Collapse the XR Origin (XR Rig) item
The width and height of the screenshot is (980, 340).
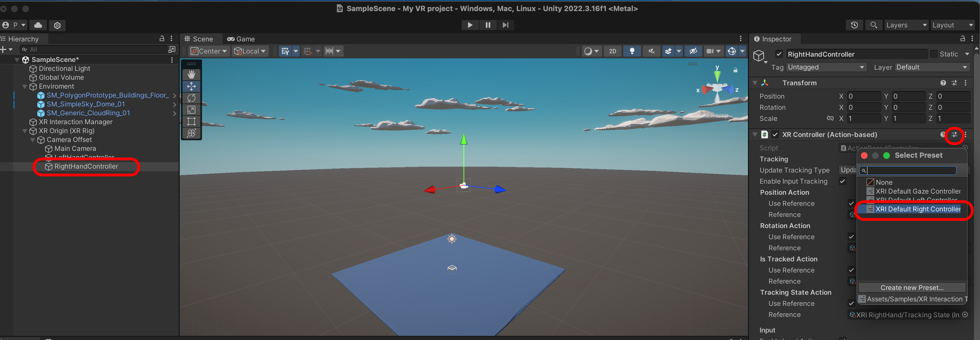click(25, 131)
